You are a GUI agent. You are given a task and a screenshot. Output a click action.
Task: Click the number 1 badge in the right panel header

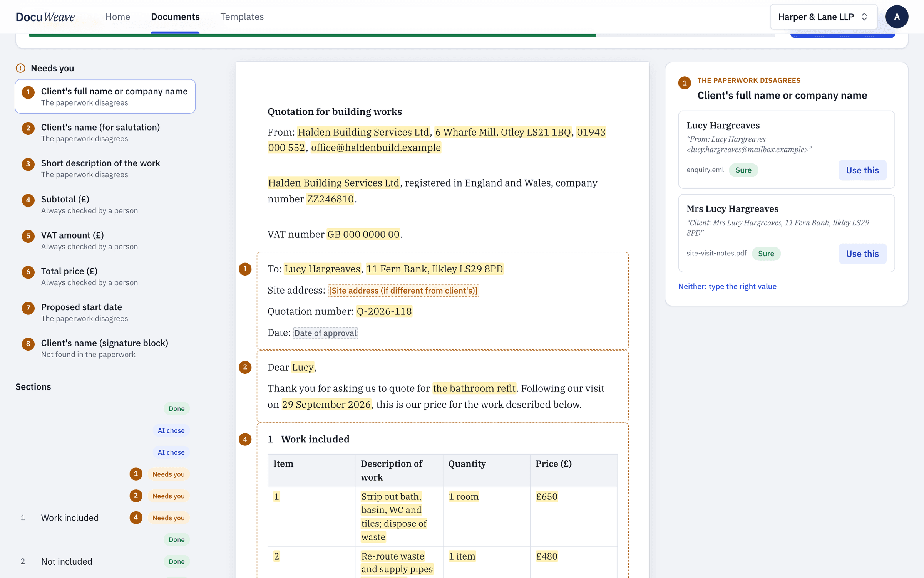click(x=685, y=82)
